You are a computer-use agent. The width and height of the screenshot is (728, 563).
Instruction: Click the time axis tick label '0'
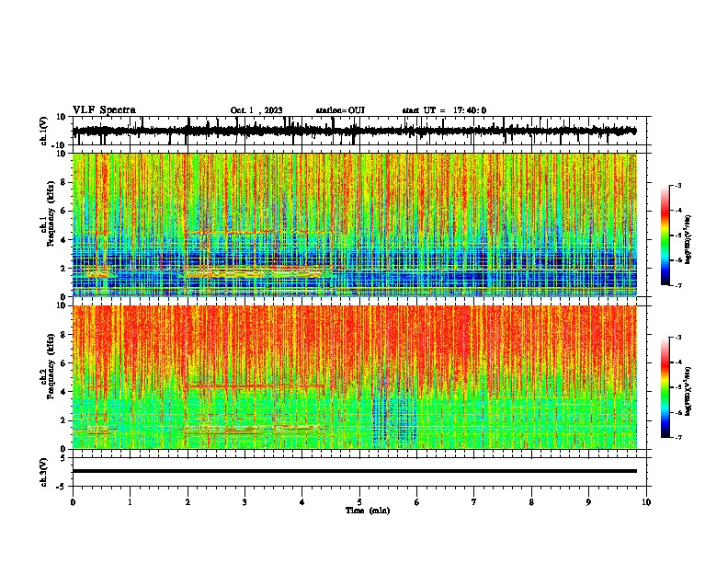73,502
